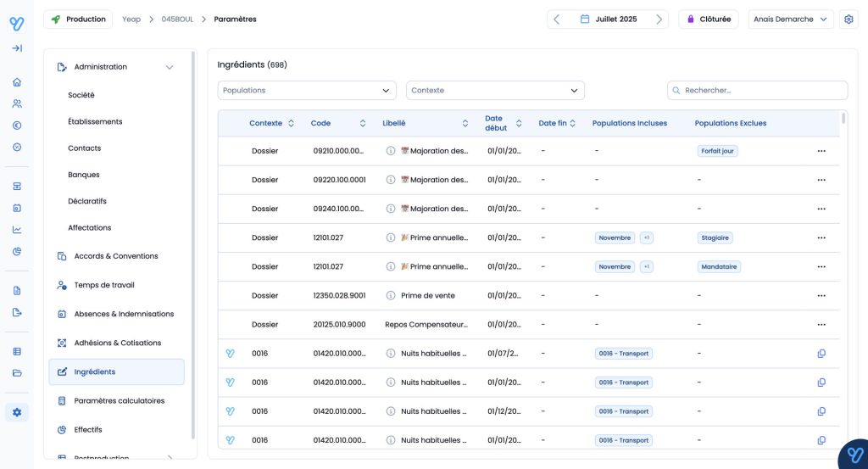Expand the sidebar with the arrow icon
Viewport: 868px width, 469px height.
17,48
